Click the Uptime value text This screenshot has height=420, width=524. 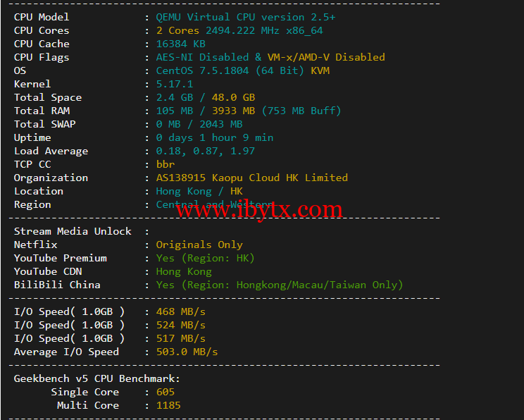[215, 137]
